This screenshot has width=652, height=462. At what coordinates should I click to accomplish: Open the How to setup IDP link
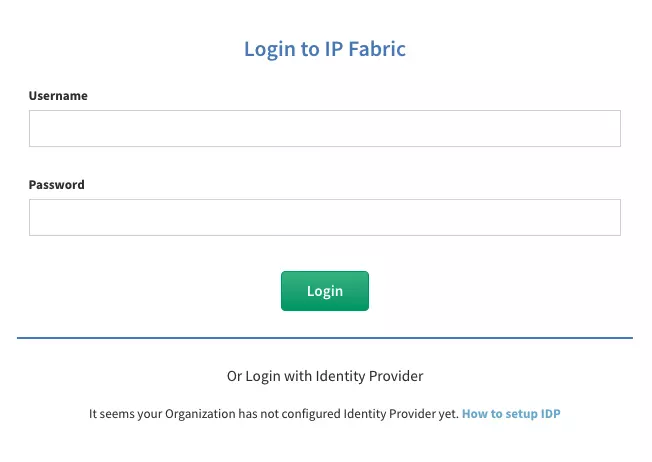[510, 413]
